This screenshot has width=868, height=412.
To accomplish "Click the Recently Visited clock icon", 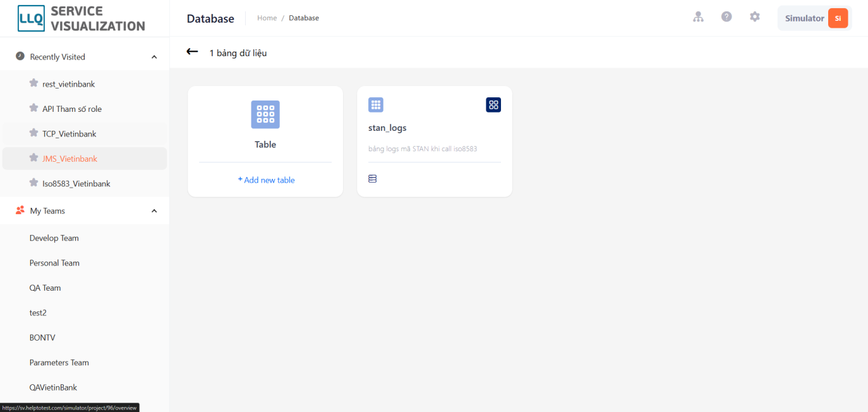I will tap(20, 56).
